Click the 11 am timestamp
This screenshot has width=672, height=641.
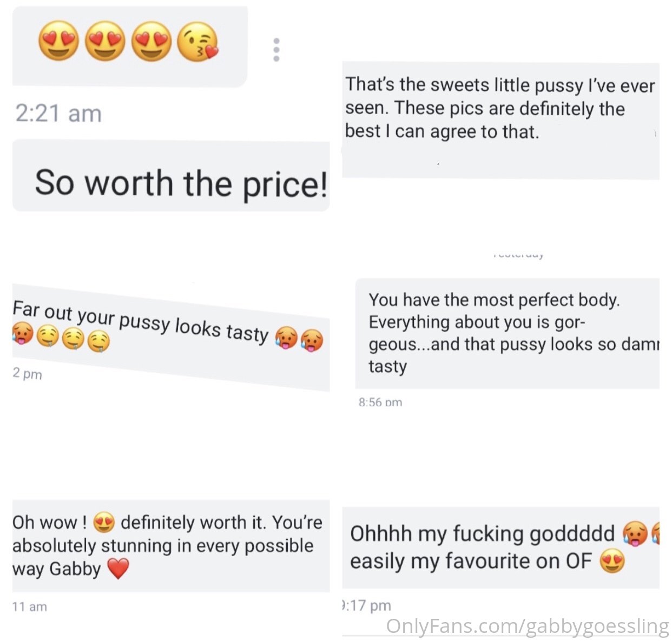pyautogui.click(x=30, y=606)
